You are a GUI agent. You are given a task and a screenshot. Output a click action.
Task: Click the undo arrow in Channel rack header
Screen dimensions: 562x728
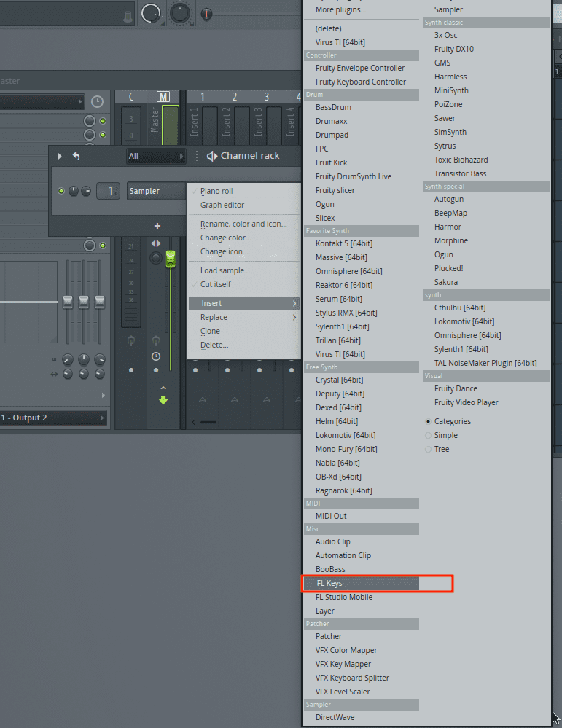click(x=76, y=157)
